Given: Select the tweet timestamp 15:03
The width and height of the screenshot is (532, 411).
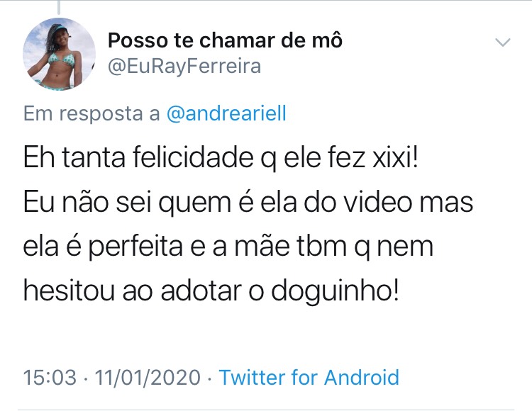Looking at the screenshot, I should 50,377.
